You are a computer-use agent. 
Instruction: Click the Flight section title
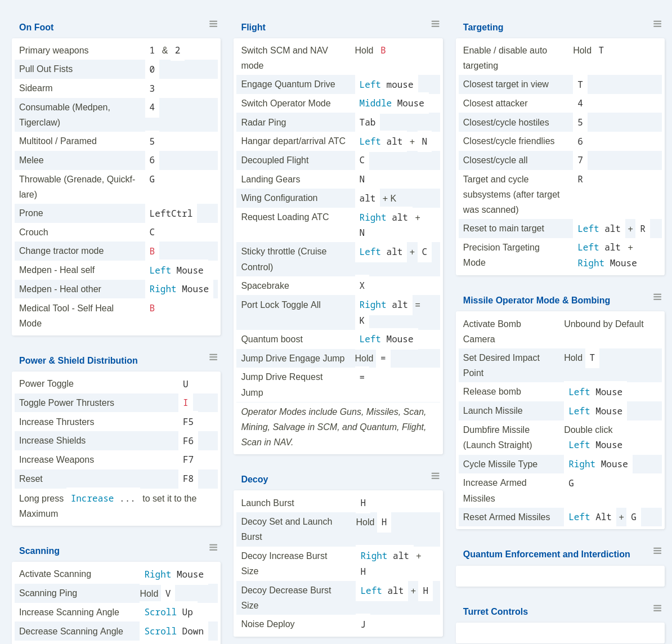click(x=253, y=27)
